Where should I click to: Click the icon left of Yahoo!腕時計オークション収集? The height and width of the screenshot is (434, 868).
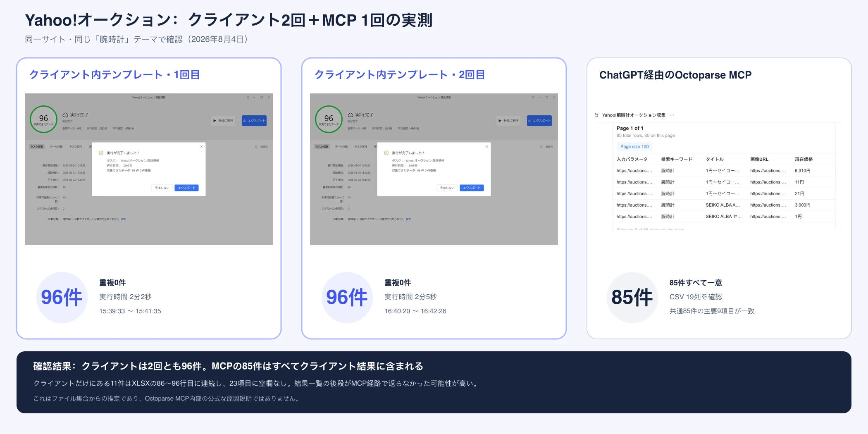pos(596,115)
